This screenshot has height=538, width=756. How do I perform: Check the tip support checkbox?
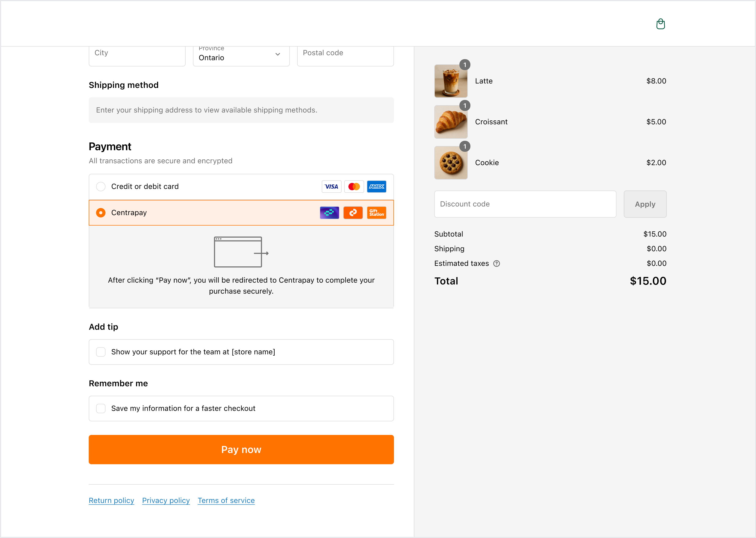(x=101, y=352)
